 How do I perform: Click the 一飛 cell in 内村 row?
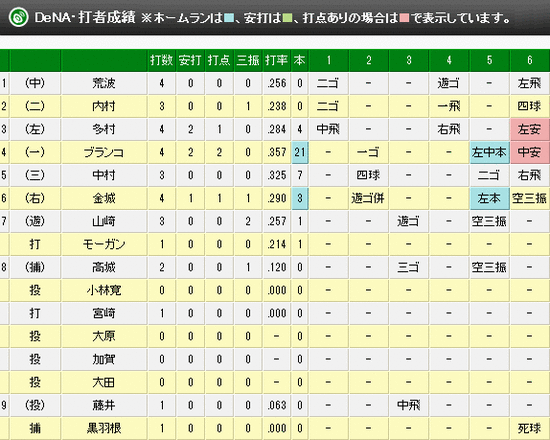pos(449,106)
